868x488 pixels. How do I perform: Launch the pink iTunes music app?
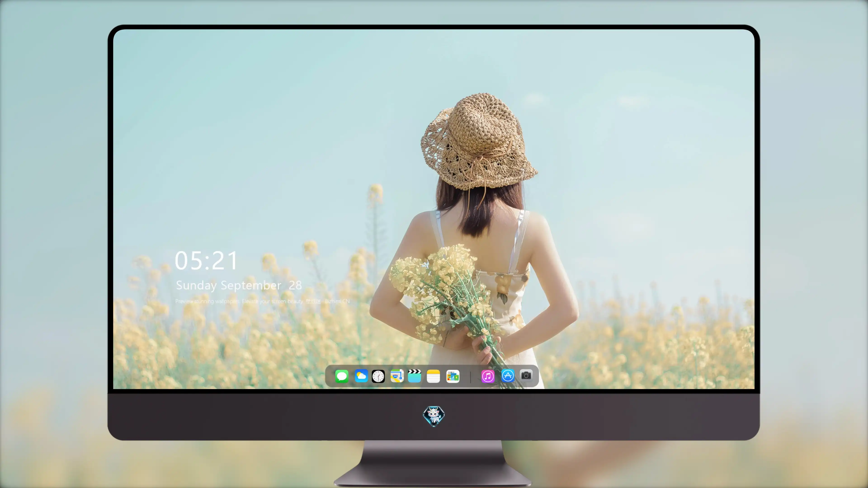coord(488,376)
